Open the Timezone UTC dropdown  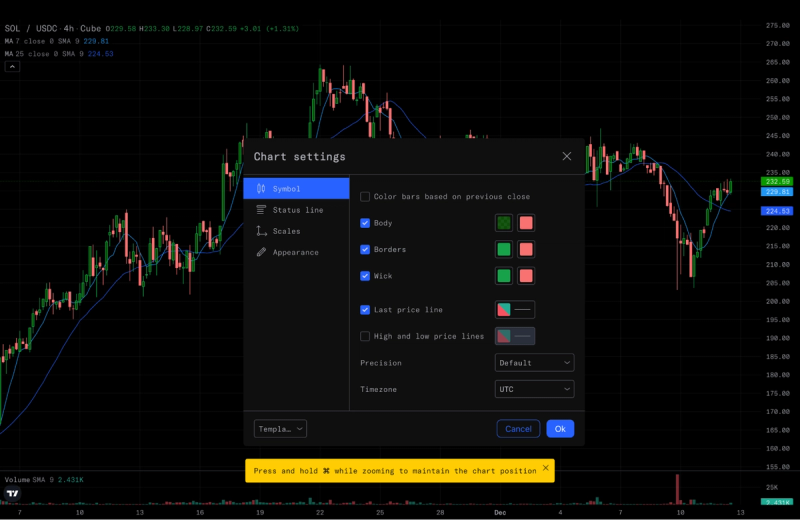534,389
